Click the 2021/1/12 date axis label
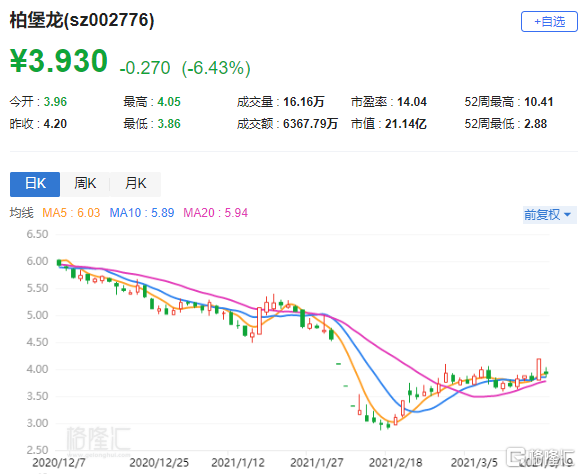Screen dimensions: 581x474 coord(238,463)
